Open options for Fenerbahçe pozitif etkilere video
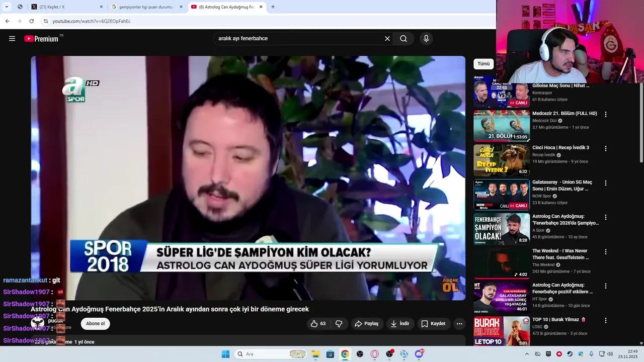The height and width of the screenshot is (362, 644). pyautogui.click(x=606, y=286)
